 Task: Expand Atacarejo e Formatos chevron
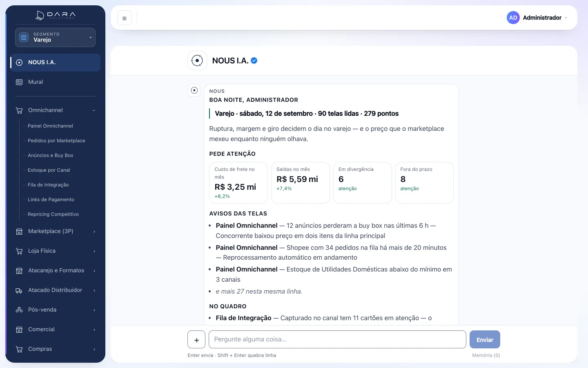coord(94,271)
